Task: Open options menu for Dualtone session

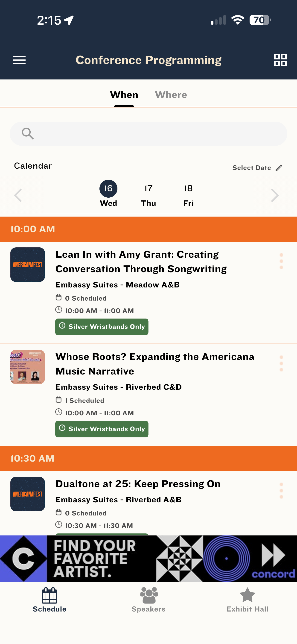Action: coord(281,491)
